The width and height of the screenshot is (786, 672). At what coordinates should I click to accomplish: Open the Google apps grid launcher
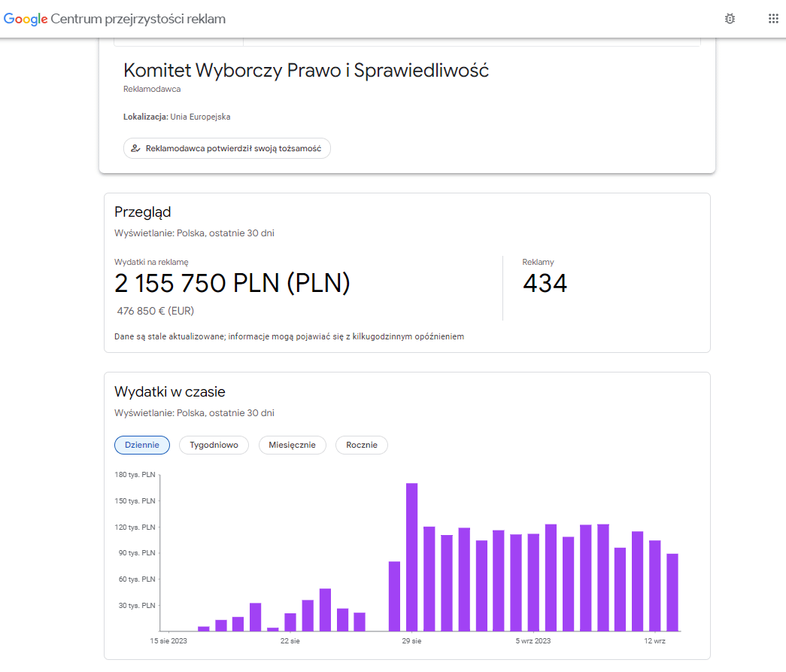pyautogui.click(x=772, y=19)
